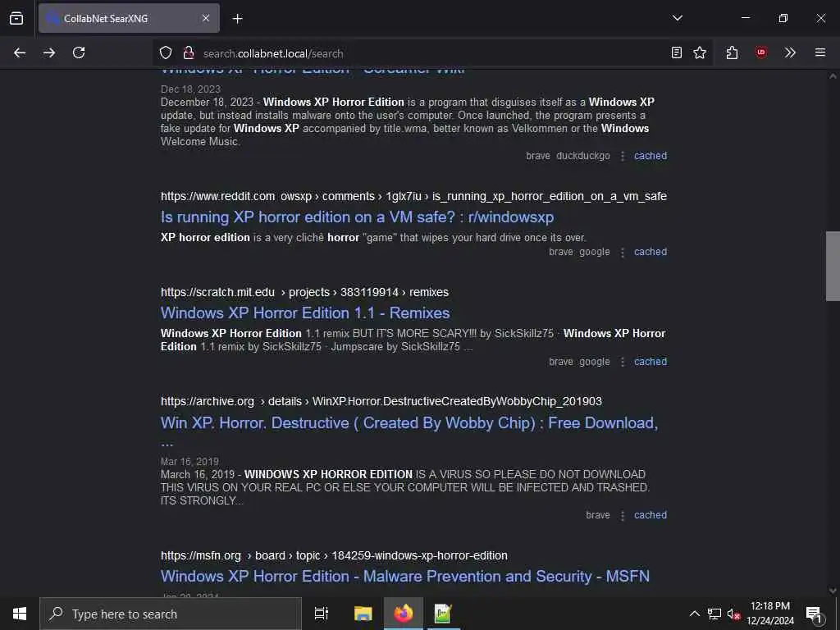
Task: Open the cached link for the scratch.mit.edu result
Action: pos(651,362)
